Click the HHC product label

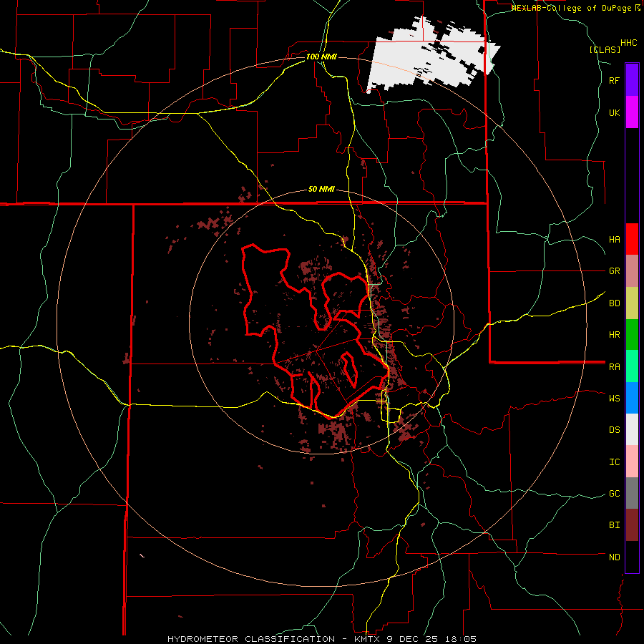(628, 43)
